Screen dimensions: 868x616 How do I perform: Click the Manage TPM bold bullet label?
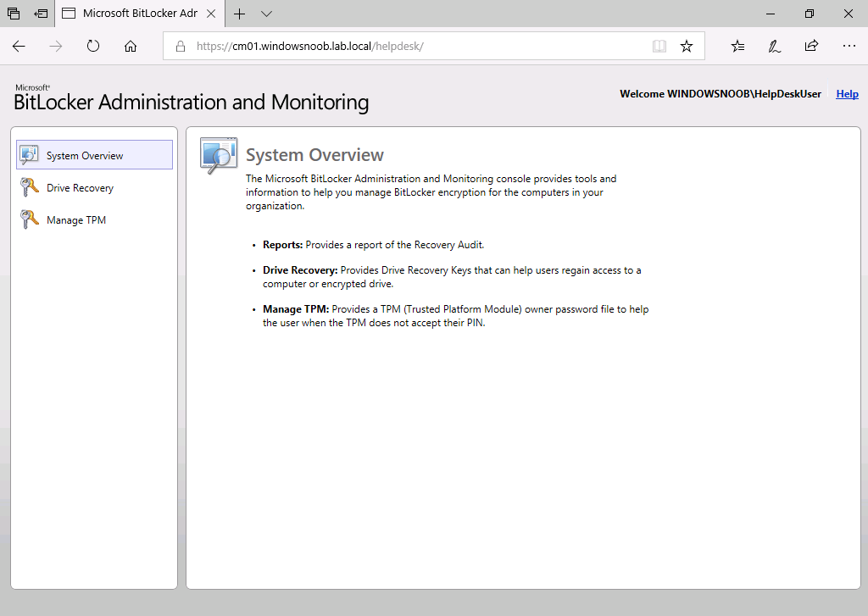click(x=296, y=308)
